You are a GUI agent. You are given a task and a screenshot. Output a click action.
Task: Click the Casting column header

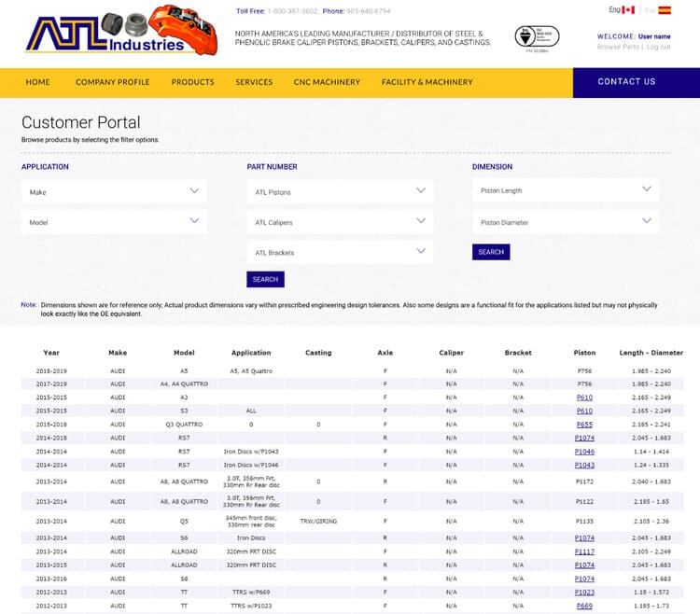point(318,353)
